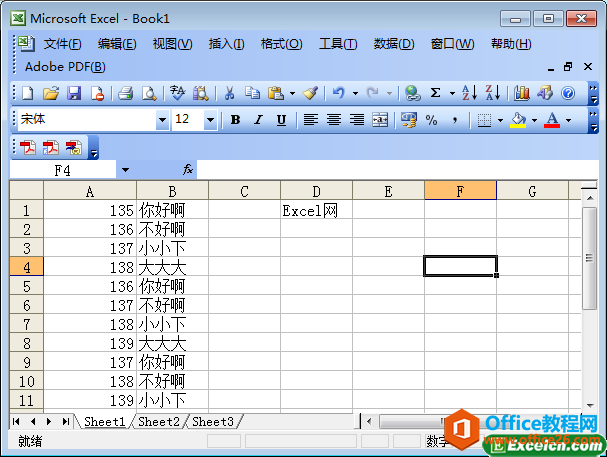
Task: Align cell text right
Action: (x=357, y=120)
